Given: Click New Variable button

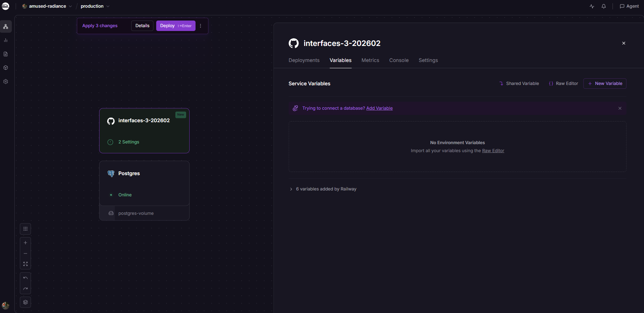Looking at the screenshot, I should 605,84.
